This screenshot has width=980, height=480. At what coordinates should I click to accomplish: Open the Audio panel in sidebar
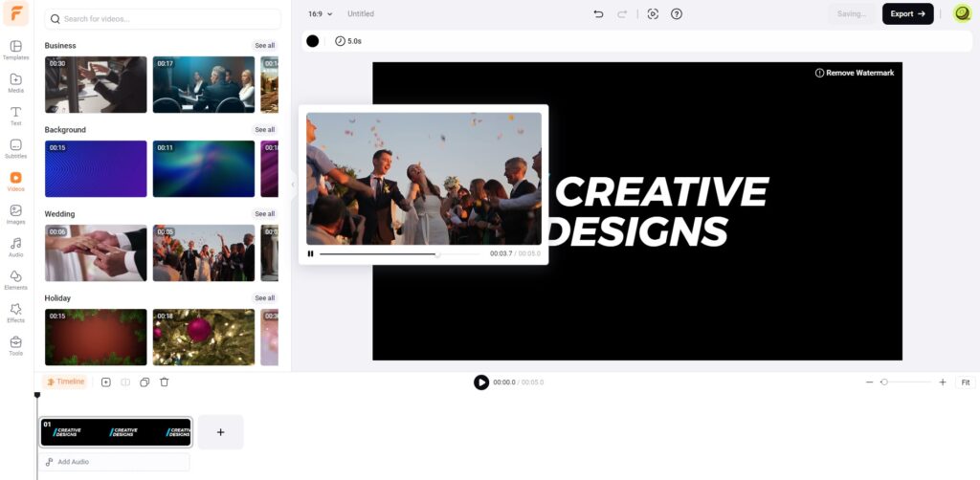(15, 248)
